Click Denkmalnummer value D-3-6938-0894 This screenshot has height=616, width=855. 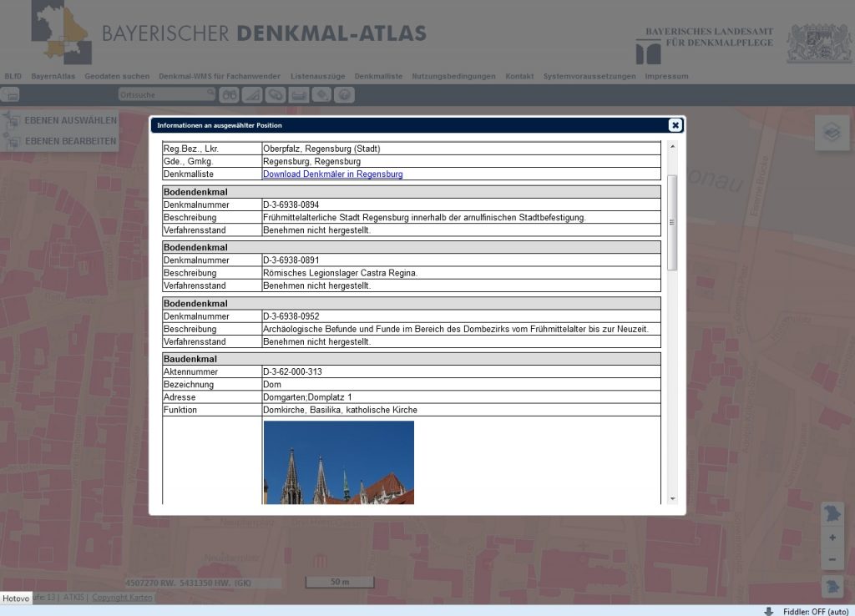(291, 205)
